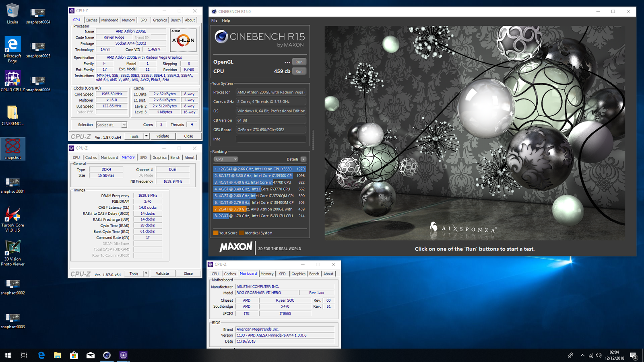This screenshot has width=644, height=362.
Task: Open the CINEBENCH folder on the desktop
Action: (12, 113)
